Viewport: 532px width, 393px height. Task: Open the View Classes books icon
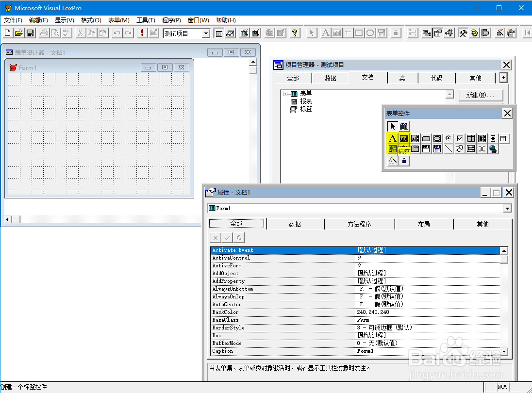coord(403,127)
